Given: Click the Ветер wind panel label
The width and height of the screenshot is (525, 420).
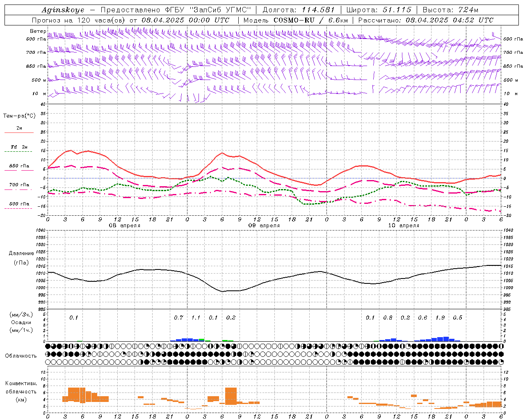Looking at the screenshot, I should tap(38, 31).
